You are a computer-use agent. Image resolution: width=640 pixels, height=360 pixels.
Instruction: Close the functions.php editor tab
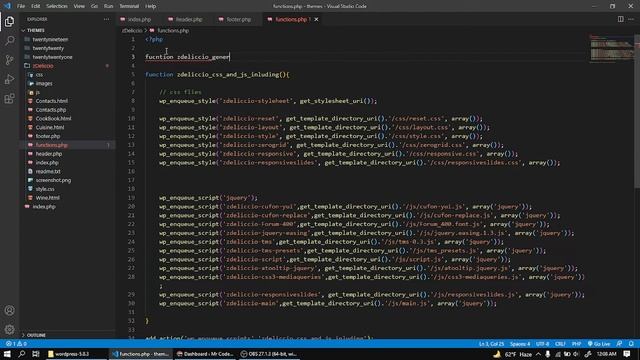[x=316, y=19]
